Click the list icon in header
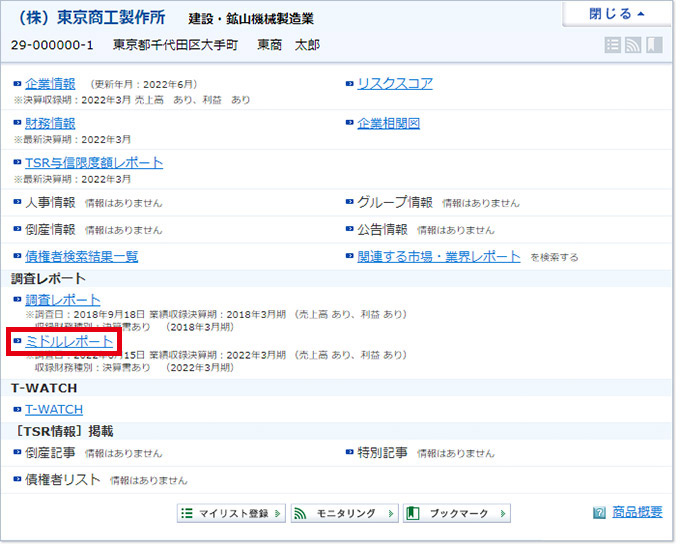Image resolution: width=680 pixels, height=547 pixels. coord(612,45)
